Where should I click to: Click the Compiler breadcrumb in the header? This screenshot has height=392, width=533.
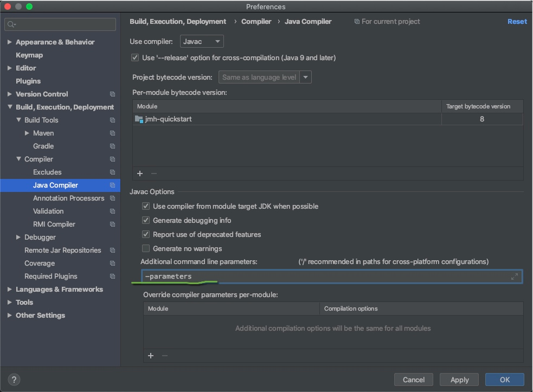(x=256, y=22)
